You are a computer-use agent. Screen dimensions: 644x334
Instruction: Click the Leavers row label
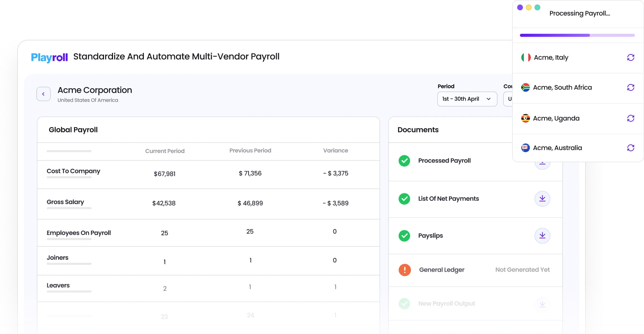click(58, 285)
